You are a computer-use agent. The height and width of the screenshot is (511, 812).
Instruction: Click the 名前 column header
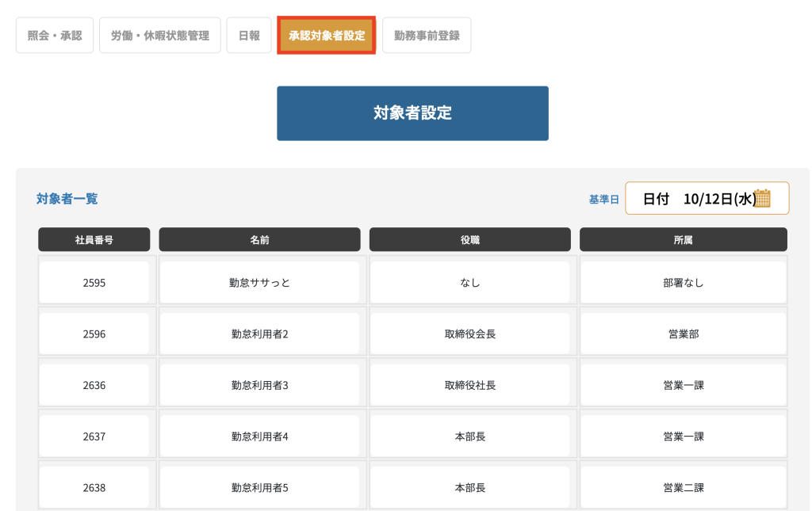click(259, 239)
